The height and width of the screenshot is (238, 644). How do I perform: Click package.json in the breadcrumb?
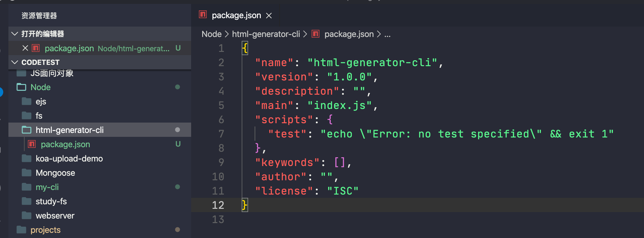(x=349, y=34)
